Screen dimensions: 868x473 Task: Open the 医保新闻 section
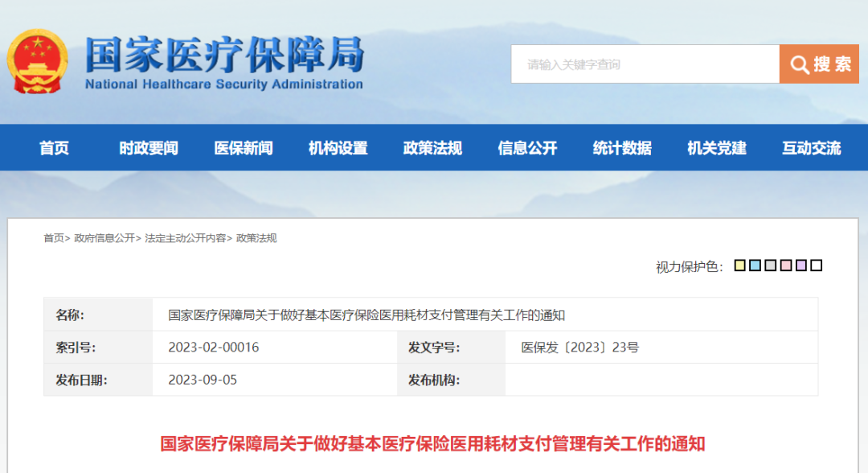pyautogui.click(x=242, y=147)
